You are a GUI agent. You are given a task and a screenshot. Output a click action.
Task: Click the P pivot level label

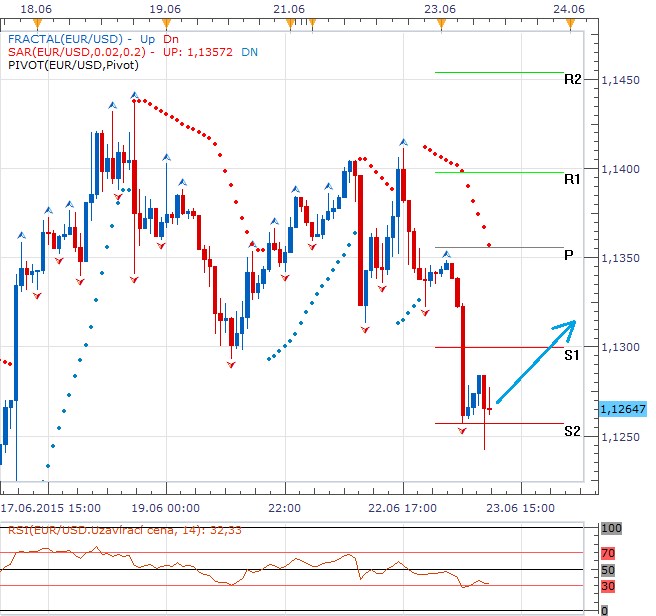point(568,255)
